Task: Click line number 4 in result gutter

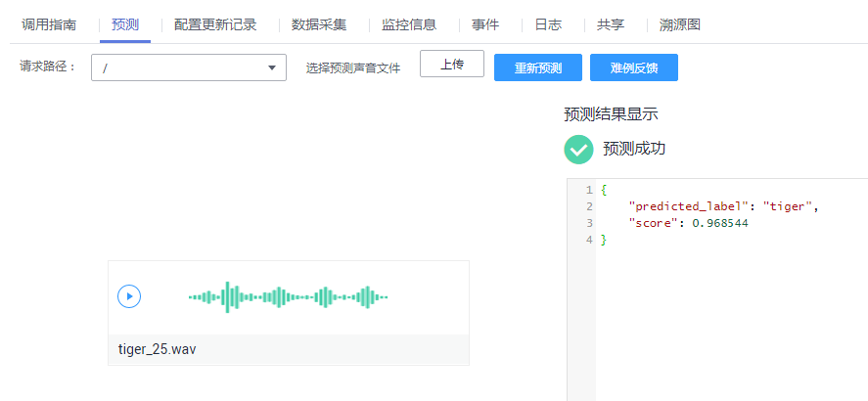Action: tap(589, 240)
